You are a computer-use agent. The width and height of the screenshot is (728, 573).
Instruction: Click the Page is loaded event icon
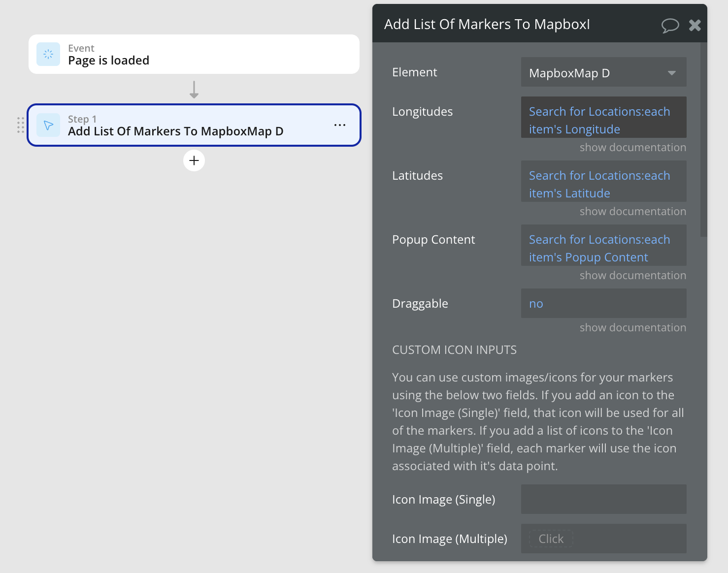click(x=48, y=54)
